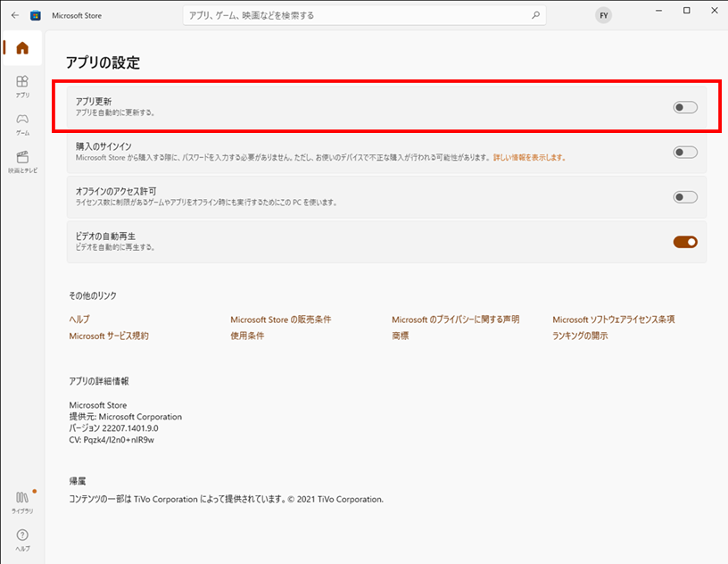Screen dimensions: 728x564
Task: Open the ランキングの開示 link
Action: click(580, 336)
